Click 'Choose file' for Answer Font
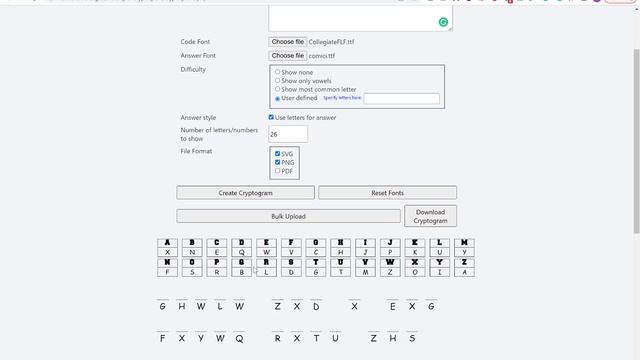Image resolution: width=640 pixels, height=360 pixels. (287, 56)
